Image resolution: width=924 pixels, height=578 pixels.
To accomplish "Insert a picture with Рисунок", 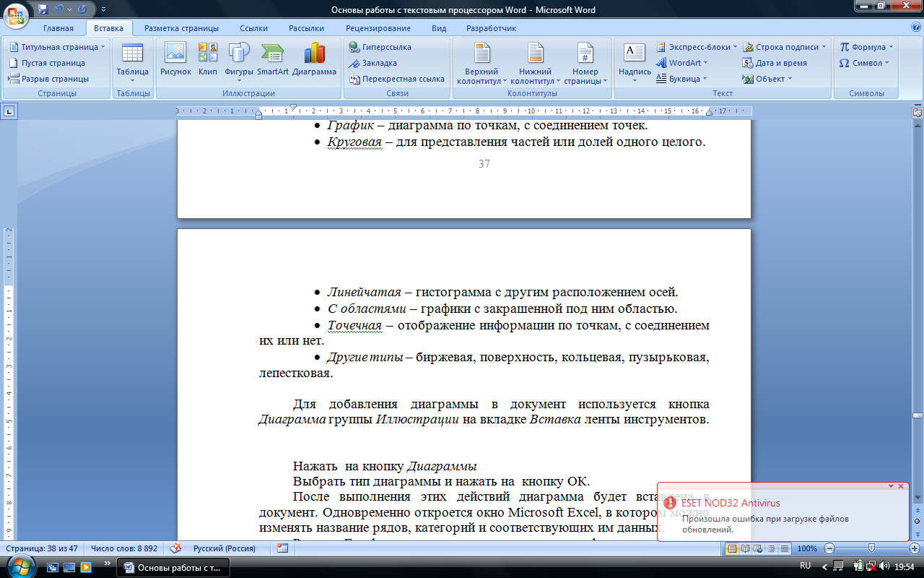I will 175,59.
